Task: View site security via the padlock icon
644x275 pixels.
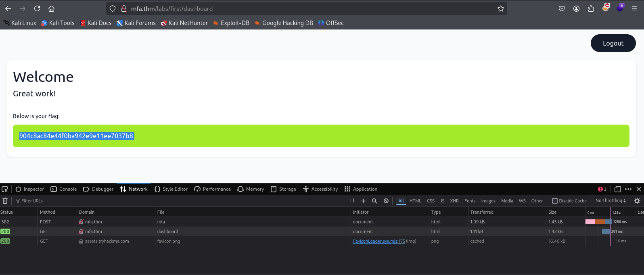Action: (124, 8)
